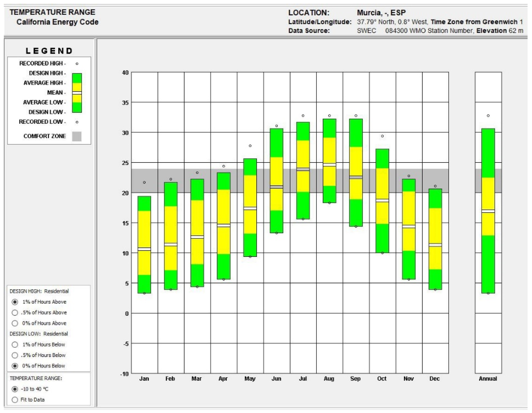This screenshot has width=532, height=413.
Task: Click the gray Comfort Zone legend swatch
Action: (77, 136)
